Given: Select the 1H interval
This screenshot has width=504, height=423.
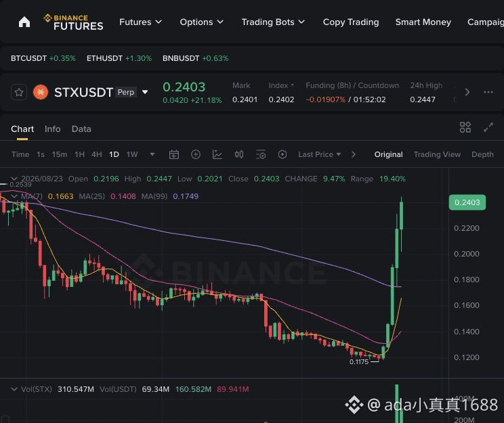Looking at the screenshot, I should (79, 154).
